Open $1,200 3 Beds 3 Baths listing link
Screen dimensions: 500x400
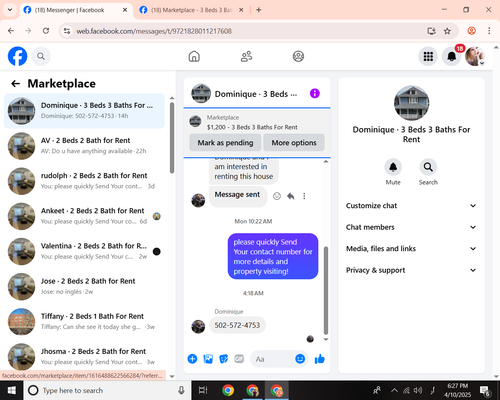click(x=252, y=127)
